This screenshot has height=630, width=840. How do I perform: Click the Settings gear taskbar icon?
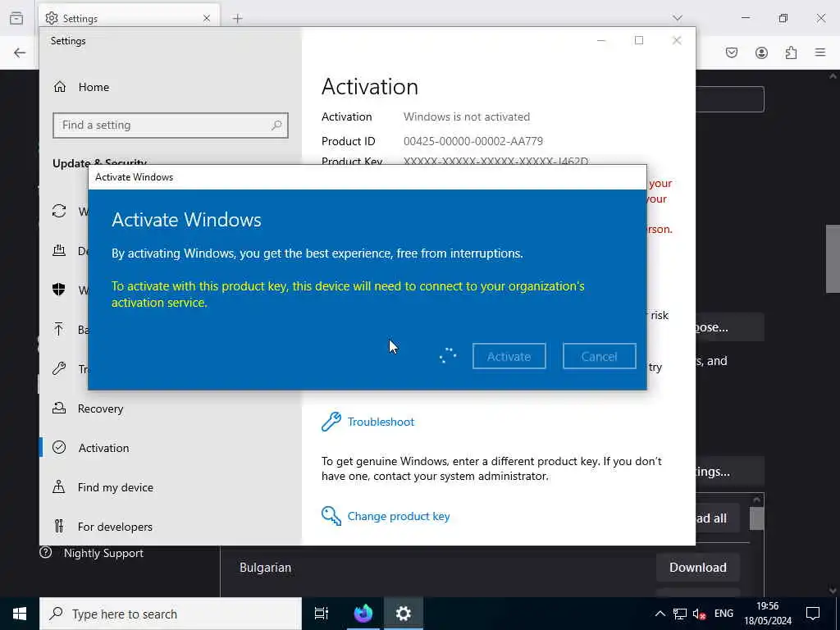pyautogui.click(x=404, y=614)
